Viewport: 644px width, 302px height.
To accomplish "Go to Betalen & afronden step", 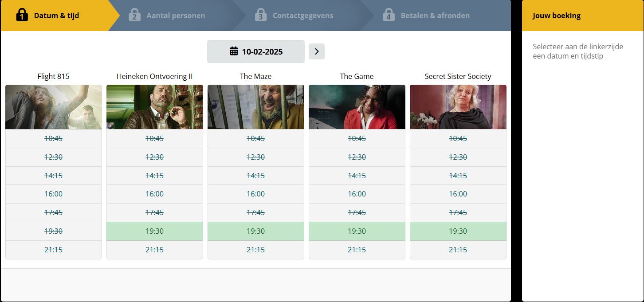I will coord(435,16).
